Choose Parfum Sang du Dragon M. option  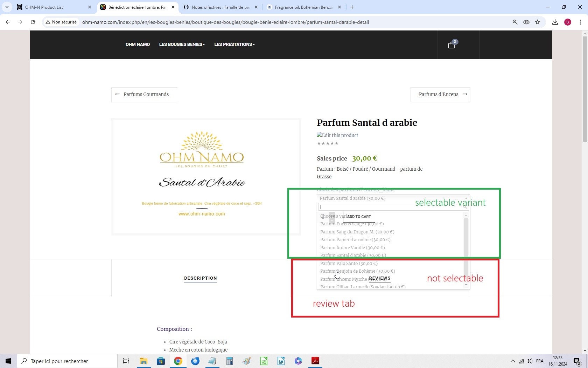pyautogui.click(x=357, y=232)
